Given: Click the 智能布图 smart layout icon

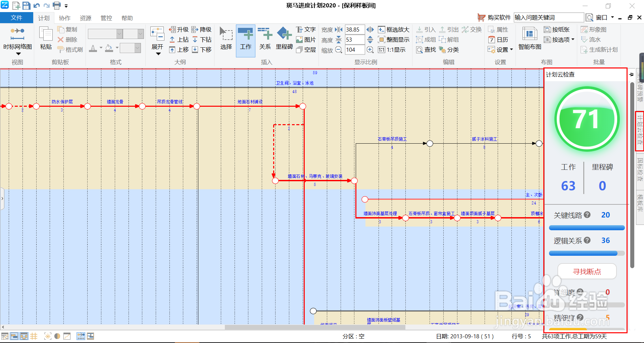Looking at the screenshot, I should [530, 39].
